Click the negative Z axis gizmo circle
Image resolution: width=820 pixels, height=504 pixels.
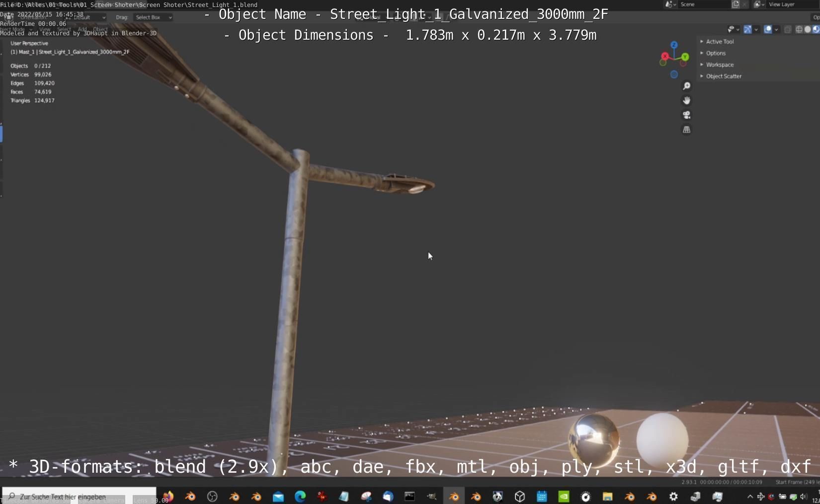click(x=674, y=74)
